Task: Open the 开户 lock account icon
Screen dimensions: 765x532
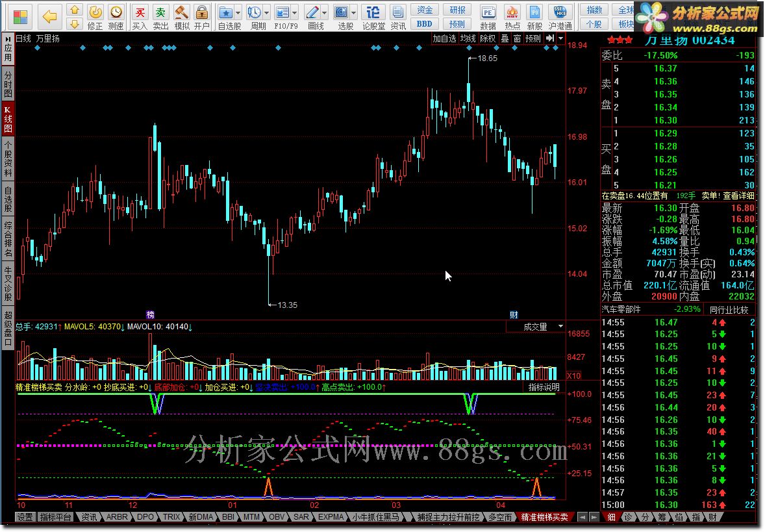Action: [201, 17]
